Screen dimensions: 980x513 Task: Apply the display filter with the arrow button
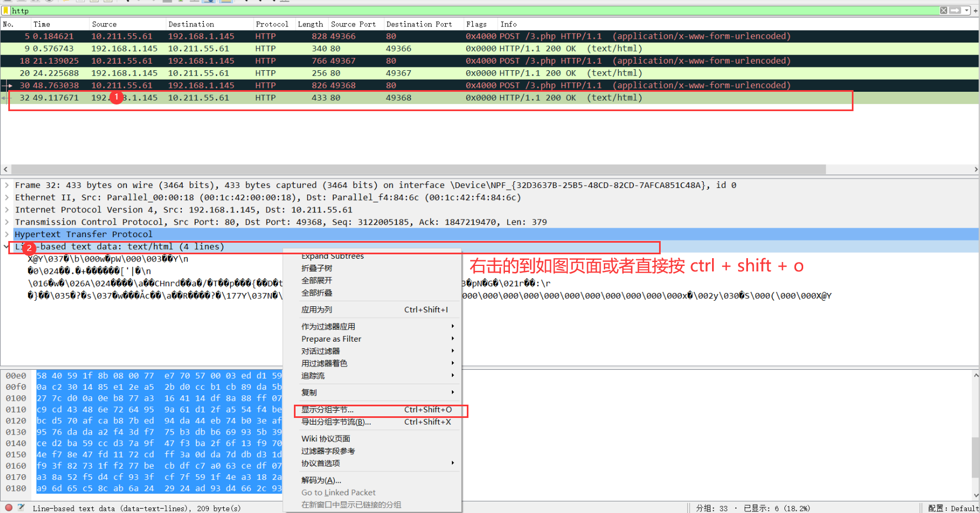(955, 11)
